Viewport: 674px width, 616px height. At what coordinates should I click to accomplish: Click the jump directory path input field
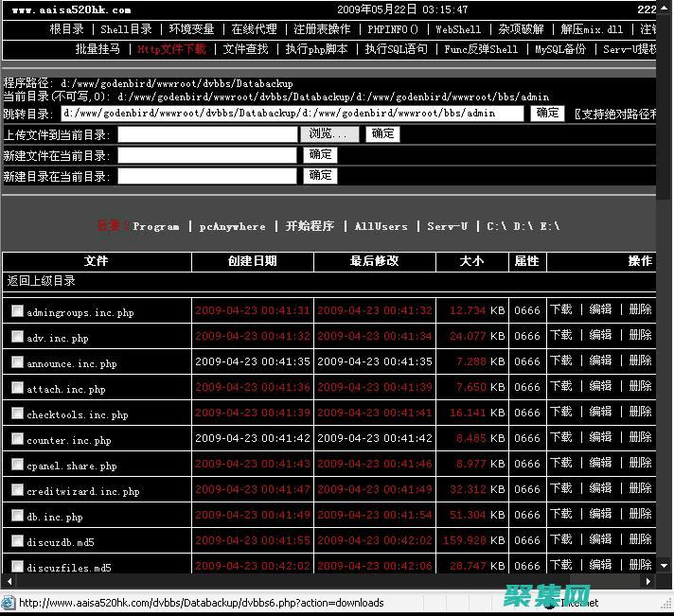click(x=291, y=114)
